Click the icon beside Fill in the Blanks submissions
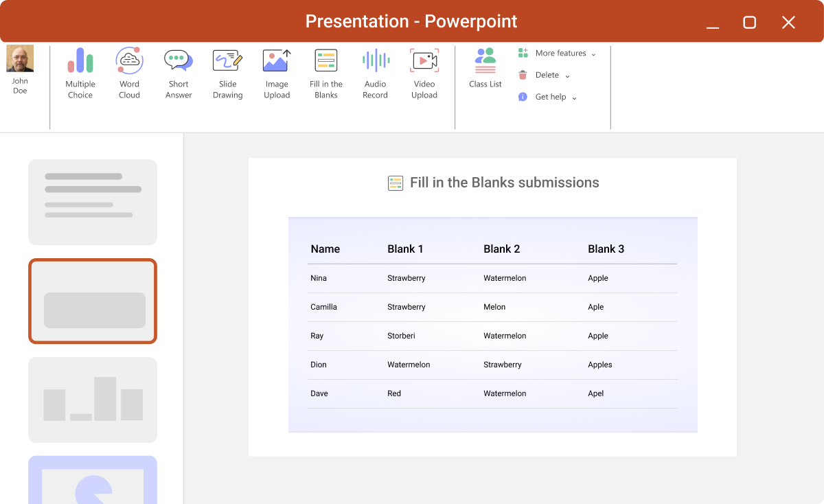The image size is (824, 504). 396,183
